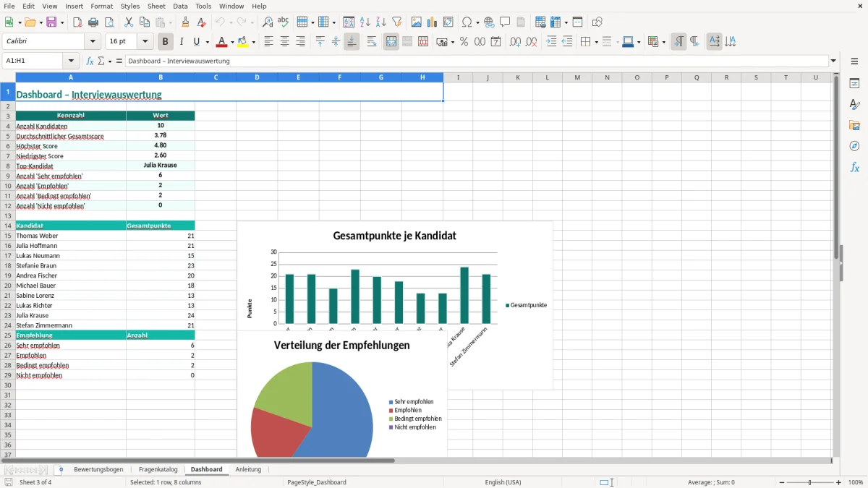Click the Sidebar Settings hamburger button

(854, 61)
